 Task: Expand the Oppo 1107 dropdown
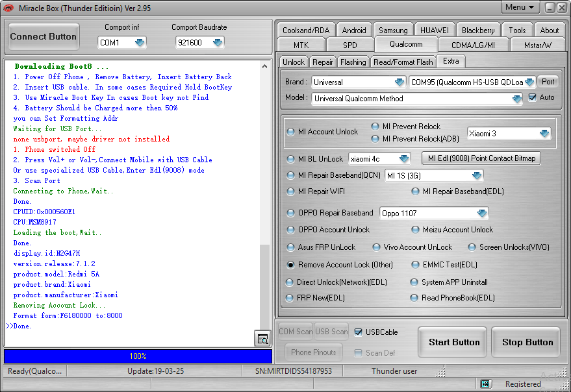[482, 214]
